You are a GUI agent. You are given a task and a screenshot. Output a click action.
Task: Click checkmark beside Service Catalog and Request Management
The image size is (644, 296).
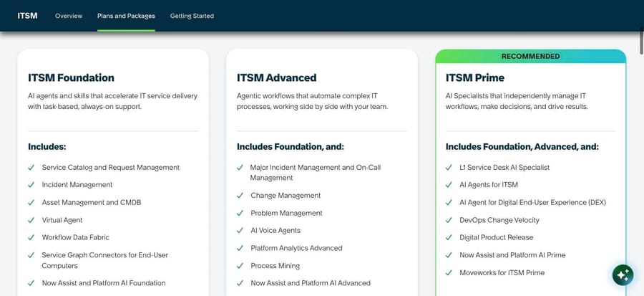pyautogui.click(x=31, y=167)
